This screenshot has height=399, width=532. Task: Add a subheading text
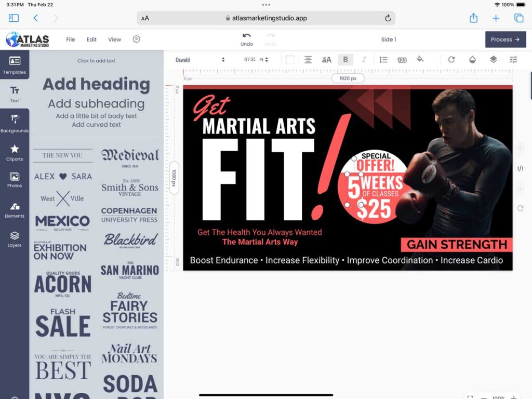point(96,103)
